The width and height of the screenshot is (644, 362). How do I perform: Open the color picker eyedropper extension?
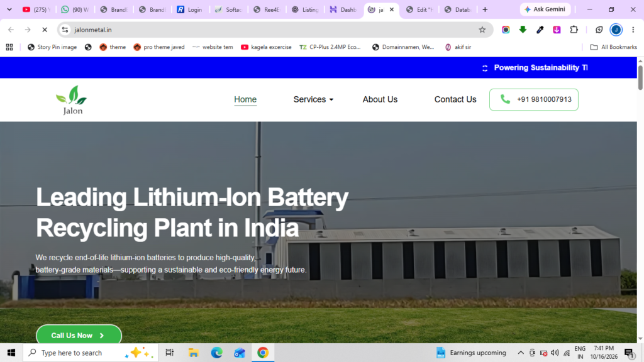tap(540, 30)
